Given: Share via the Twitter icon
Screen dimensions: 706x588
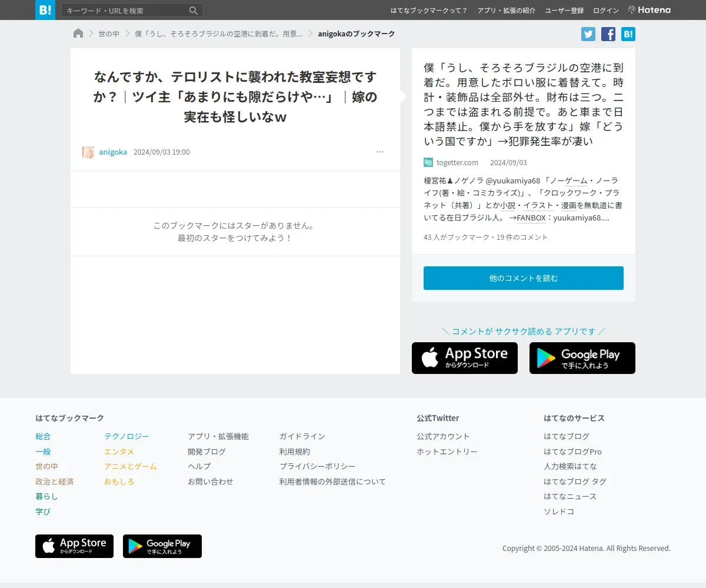Looking at the screenshot, I should tap(588, 34).
